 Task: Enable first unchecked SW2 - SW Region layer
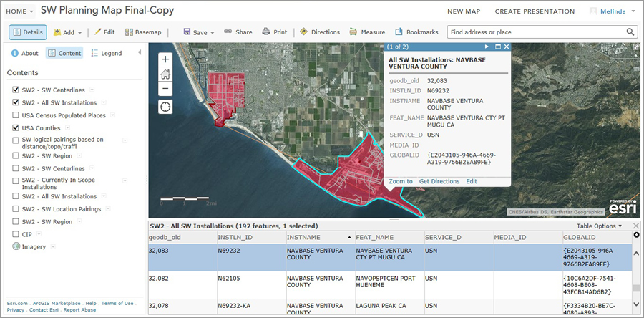click(16, 155)
